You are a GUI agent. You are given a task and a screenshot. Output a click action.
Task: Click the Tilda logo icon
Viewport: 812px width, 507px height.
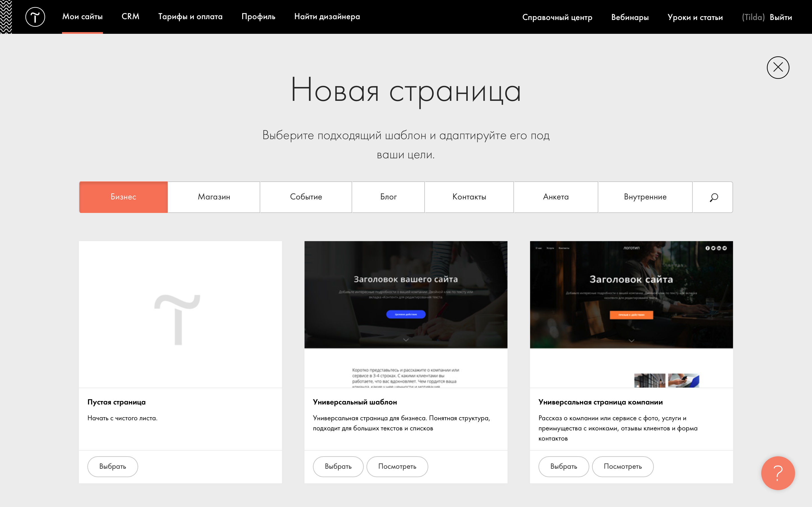[x=35, y=17]
